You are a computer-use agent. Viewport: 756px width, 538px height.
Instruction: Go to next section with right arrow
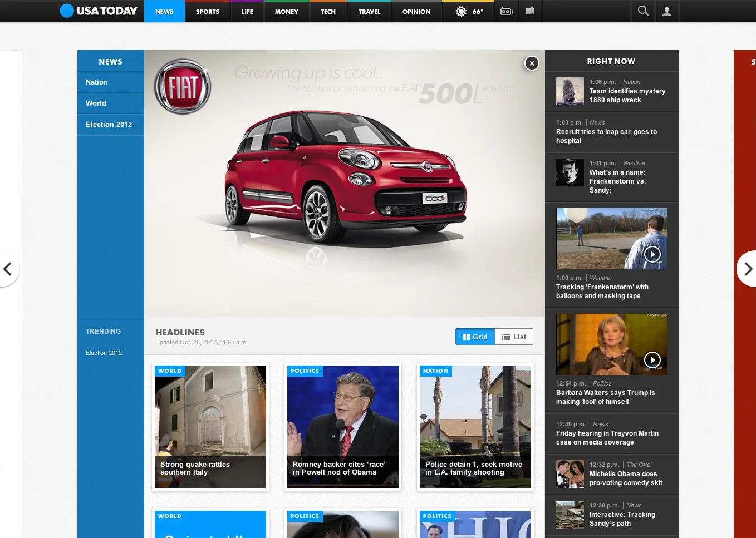point(748,269)
